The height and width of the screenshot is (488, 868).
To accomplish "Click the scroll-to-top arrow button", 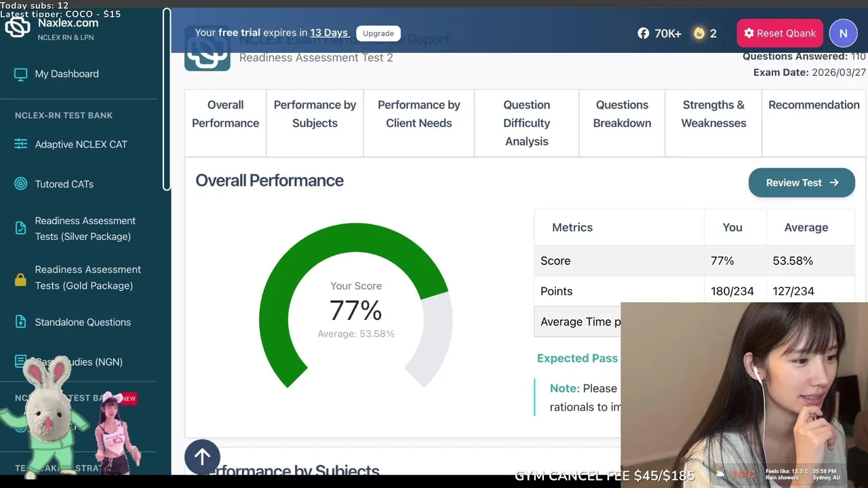I will click(x=202, y=457).
